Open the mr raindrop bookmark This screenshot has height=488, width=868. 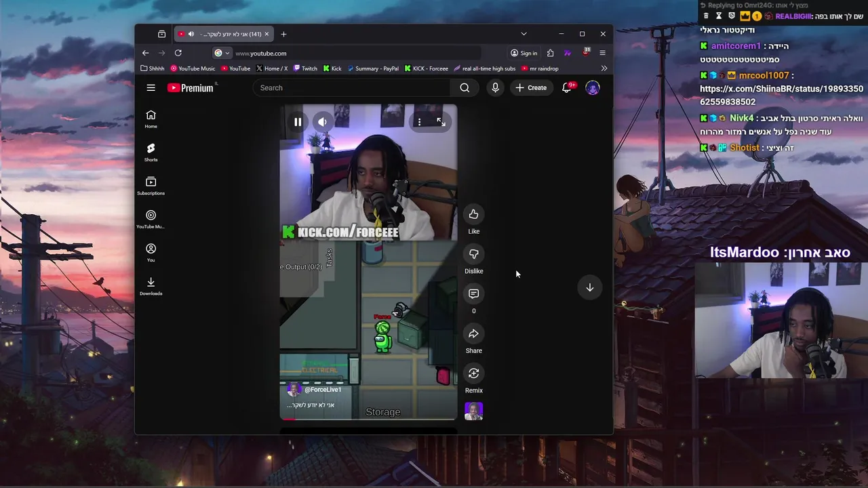540,68
